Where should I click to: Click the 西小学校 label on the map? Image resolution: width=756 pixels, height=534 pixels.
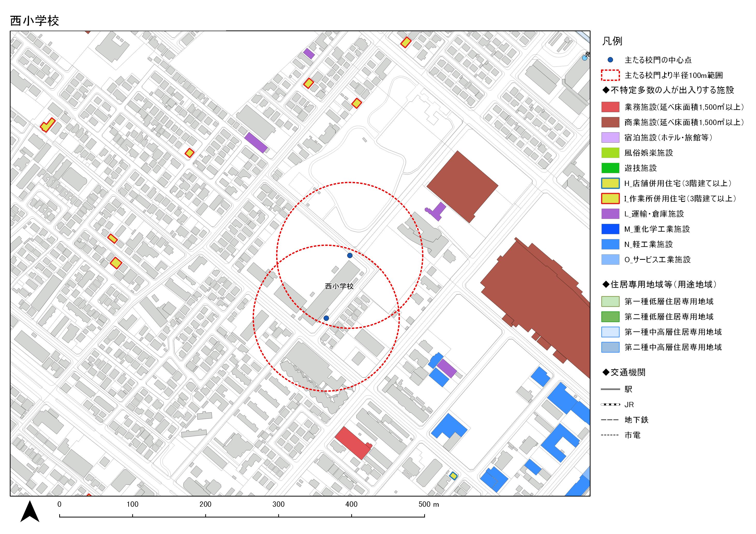coord(339,286)
